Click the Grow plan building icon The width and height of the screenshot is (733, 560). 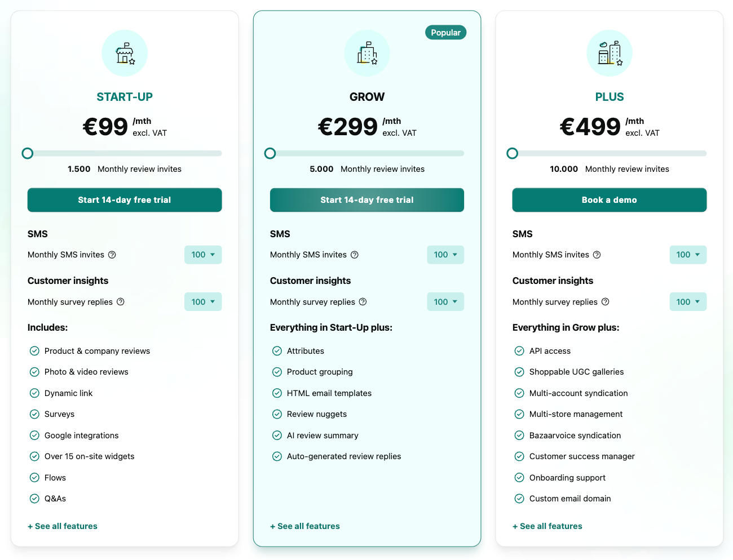point(367,54)
